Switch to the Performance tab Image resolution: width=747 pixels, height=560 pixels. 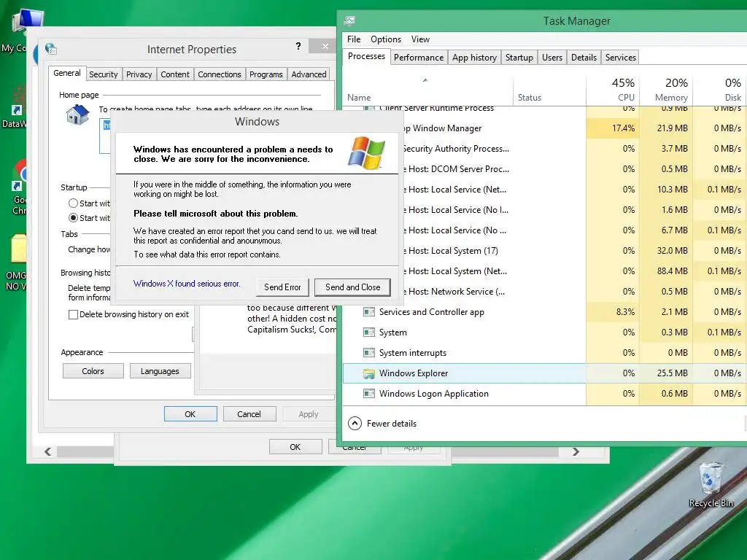(419, 58)
